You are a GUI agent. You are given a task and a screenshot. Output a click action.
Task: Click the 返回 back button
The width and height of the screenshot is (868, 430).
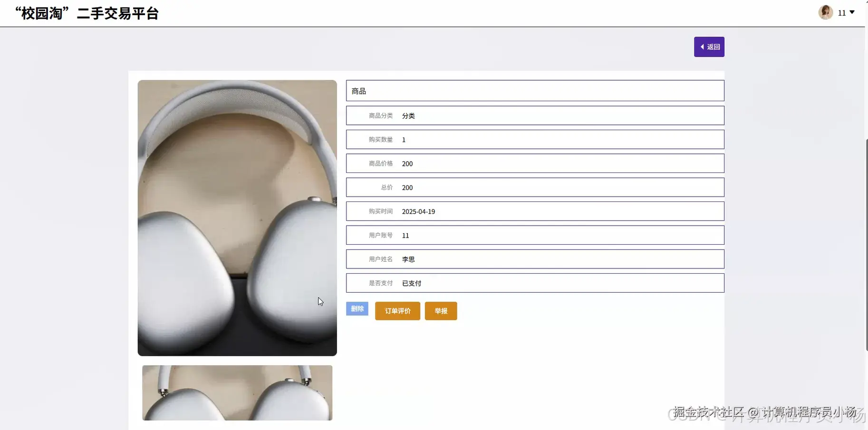709,47
